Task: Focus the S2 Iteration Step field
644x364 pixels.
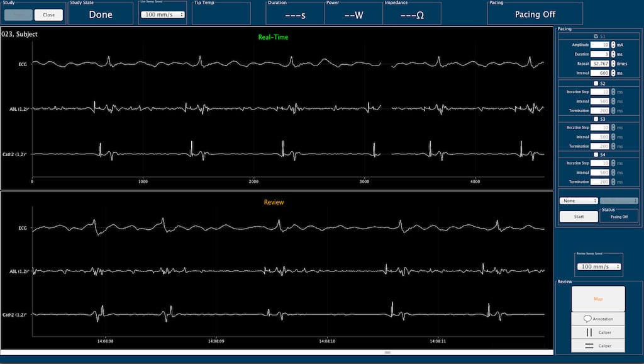Action: point(600,92)
